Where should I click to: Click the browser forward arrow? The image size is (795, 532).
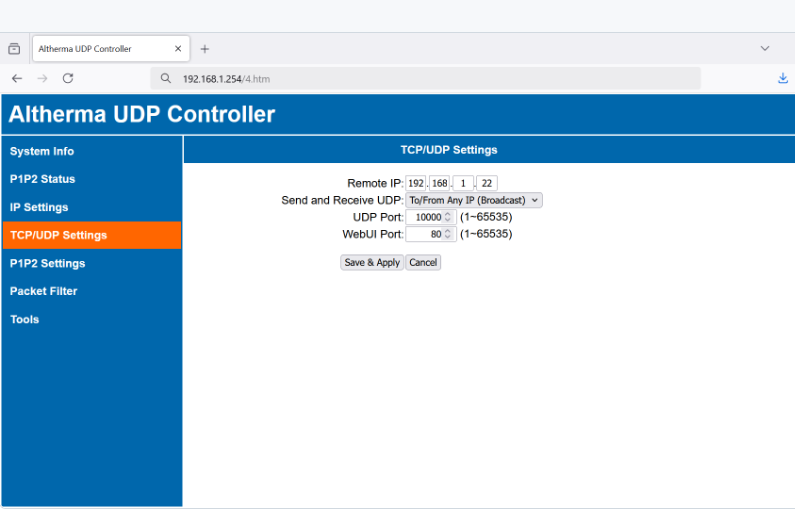pos(42,78)
